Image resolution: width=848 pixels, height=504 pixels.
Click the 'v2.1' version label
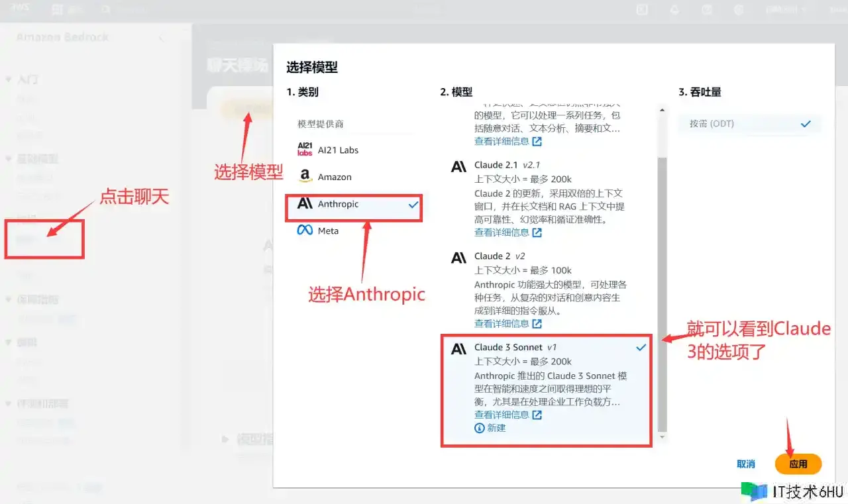click(x=532, y=165)
